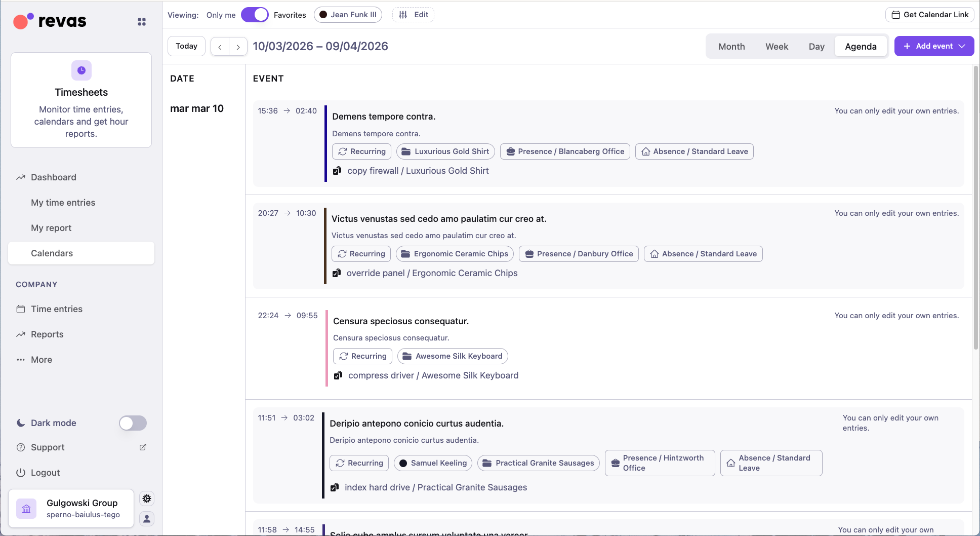Click the Time entries calendar icon
The height and width of the screenshot is (536, 980).
pyautogui.click(x=21, y=309)
